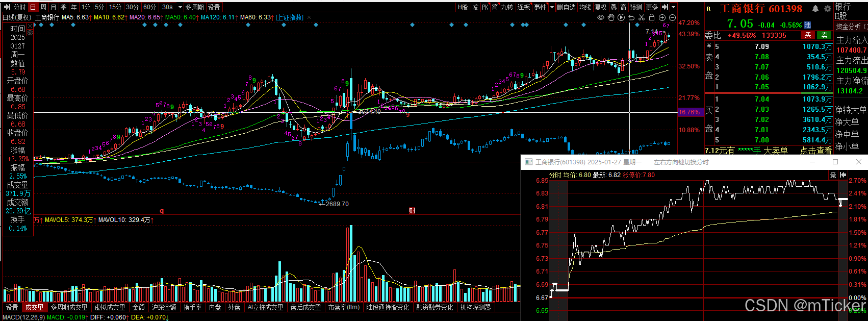Select the 陆股通持股变化 indicator tab
This screenshot has width=868, height=321.
point(388,307)
